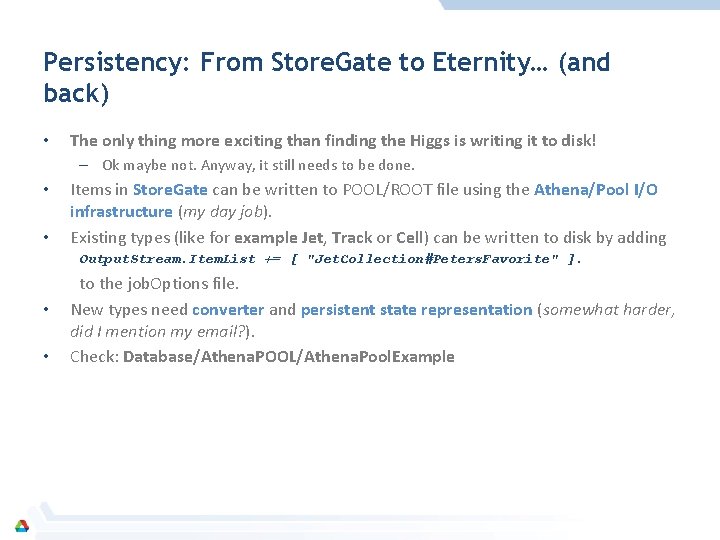Select the infrastructure highlighted word
Image resolution: width=720 pixels, height=540 pixels.
[x=121, y=212]
